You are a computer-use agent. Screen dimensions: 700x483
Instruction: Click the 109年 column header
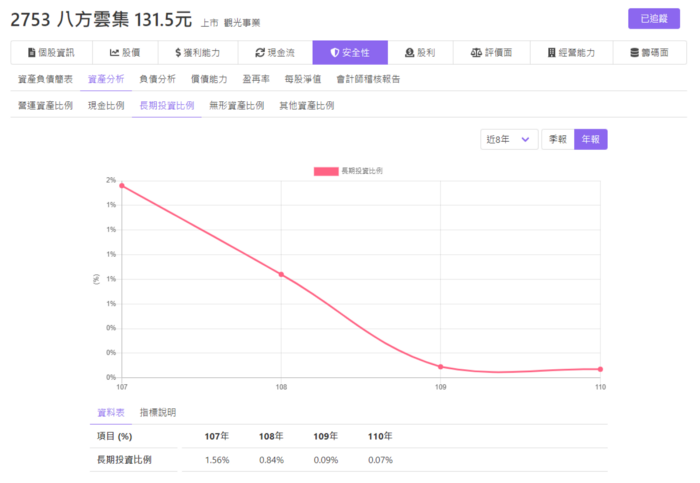tap(325, 436)
